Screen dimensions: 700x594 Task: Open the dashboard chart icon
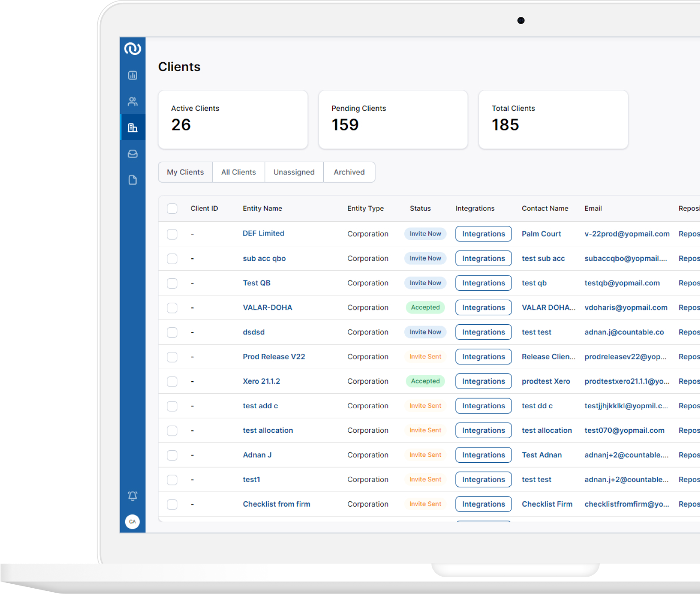(133, 75)
